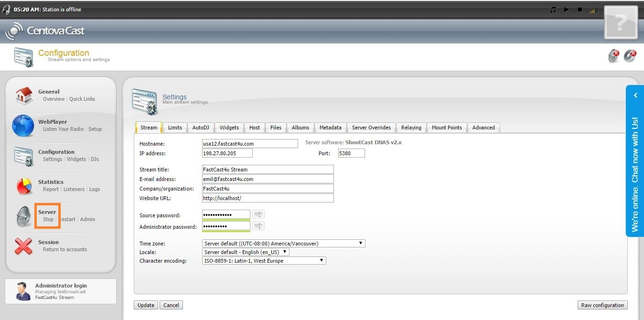Screen dimensions: 644x320
Task: Open the Time zone dropdown
Action: [x=284, y=243]
